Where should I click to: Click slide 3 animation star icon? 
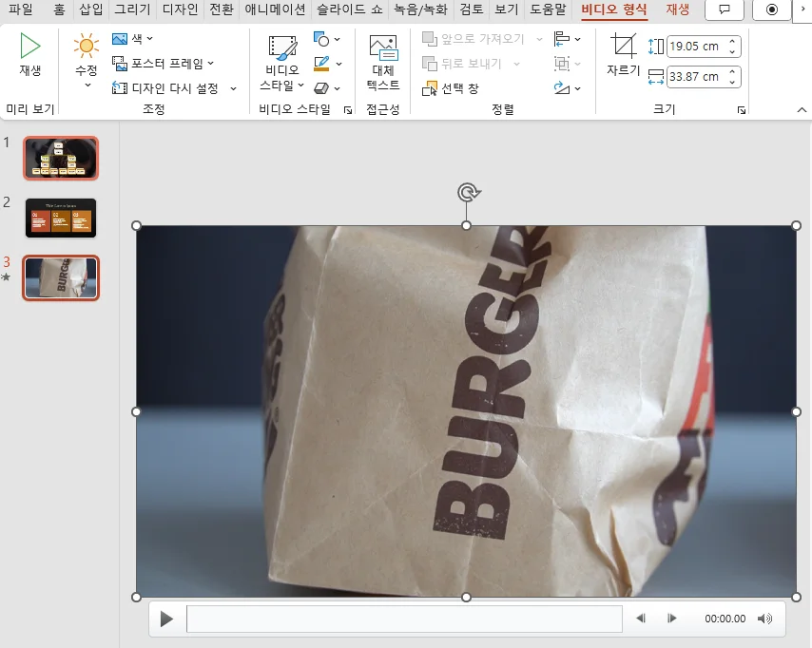coord(7,276)
